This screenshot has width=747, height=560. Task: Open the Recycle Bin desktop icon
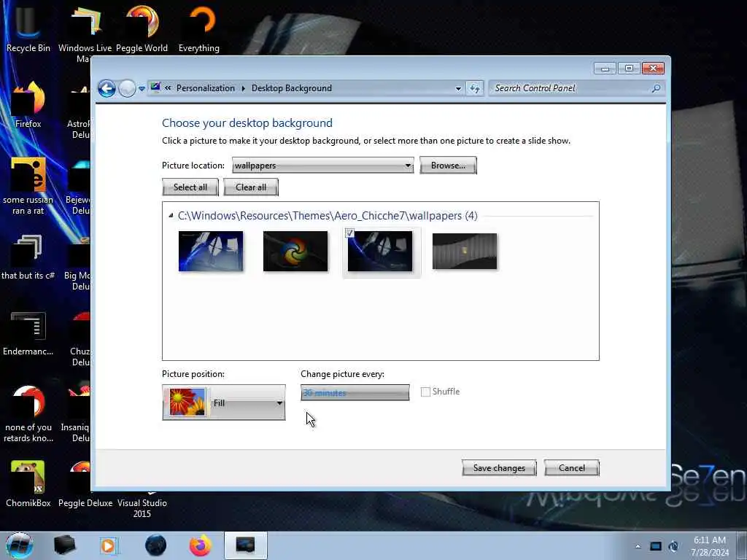click(x=28, y=28)
